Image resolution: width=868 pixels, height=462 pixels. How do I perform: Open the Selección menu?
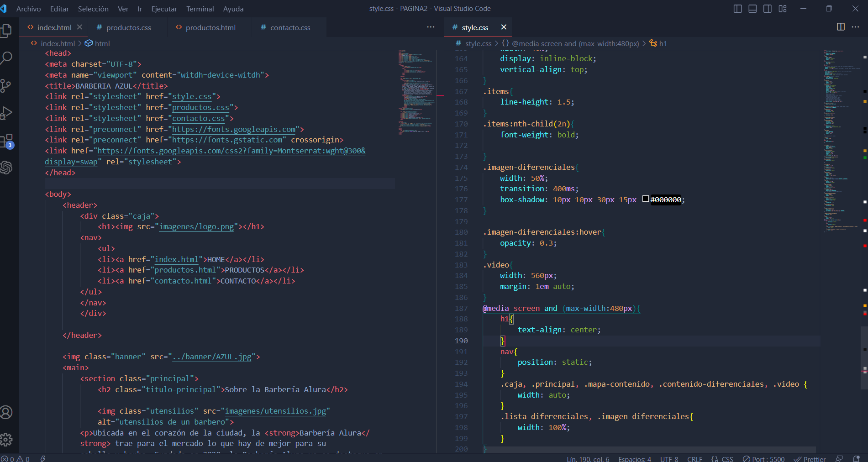tap(93, 9)
